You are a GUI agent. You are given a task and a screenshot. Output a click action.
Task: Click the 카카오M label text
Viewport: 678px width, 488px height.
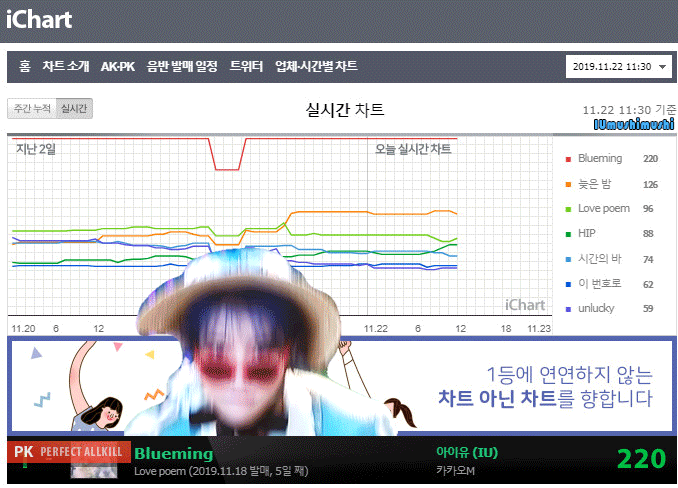[x=455, y=471]
